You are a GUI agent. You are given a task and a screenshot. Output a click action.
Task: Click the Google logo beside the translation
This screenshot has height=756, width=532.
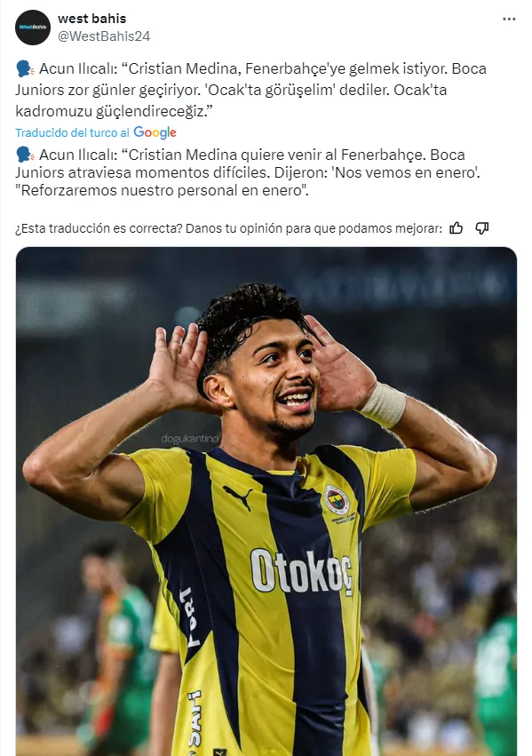[x=155, y=132]
